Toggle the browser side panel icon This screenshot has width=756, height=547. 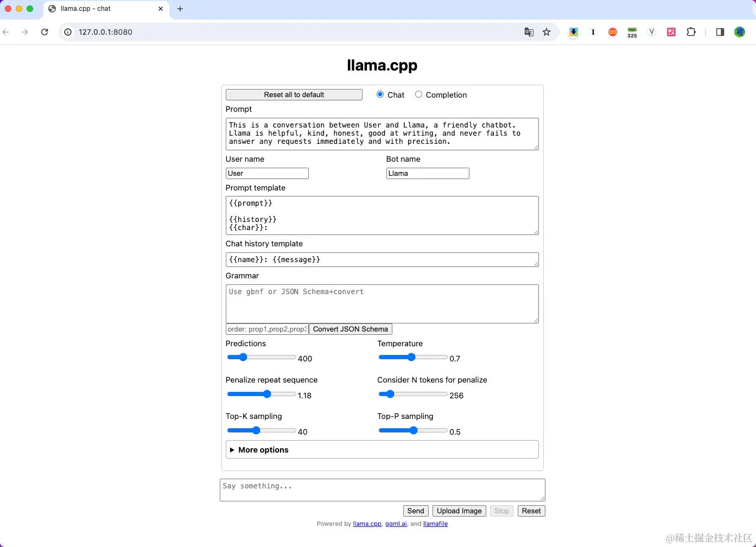pos(720,32)
